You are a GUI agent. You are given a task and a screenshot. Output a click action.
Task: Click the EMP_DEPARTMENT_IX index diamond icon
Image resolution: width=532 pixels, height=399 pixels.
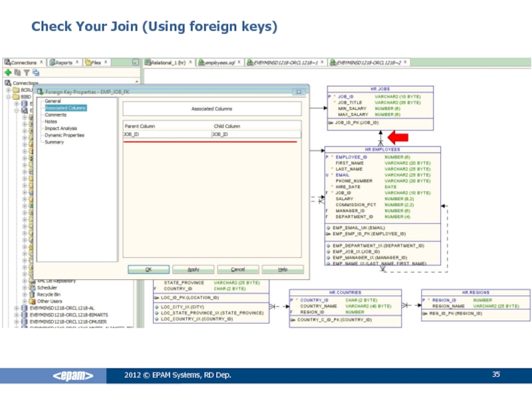[x=328, y=245]
